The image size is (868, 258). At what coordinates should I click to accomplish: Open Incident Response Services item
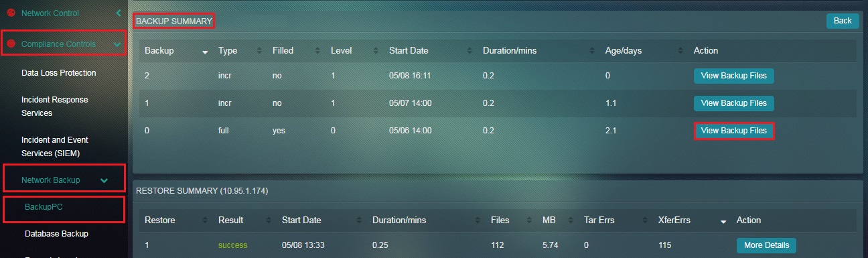[x=55, y=107]
